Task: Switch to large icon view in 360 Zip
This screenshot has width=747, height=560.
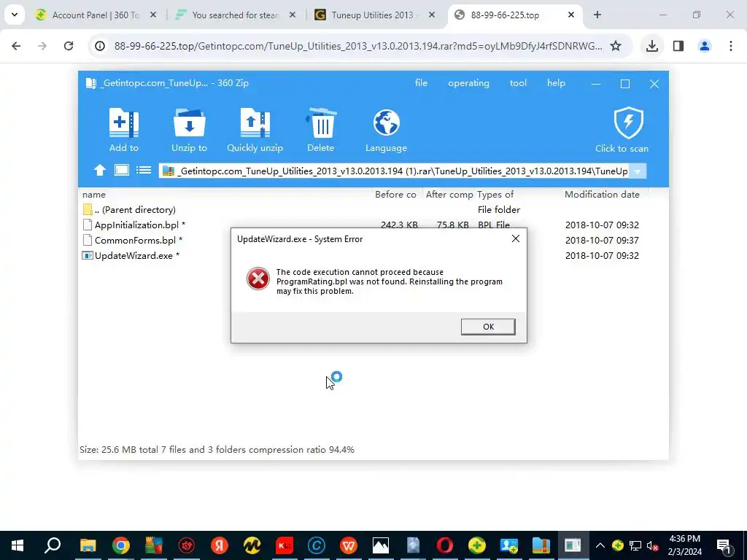Action: tap(122, 170)
